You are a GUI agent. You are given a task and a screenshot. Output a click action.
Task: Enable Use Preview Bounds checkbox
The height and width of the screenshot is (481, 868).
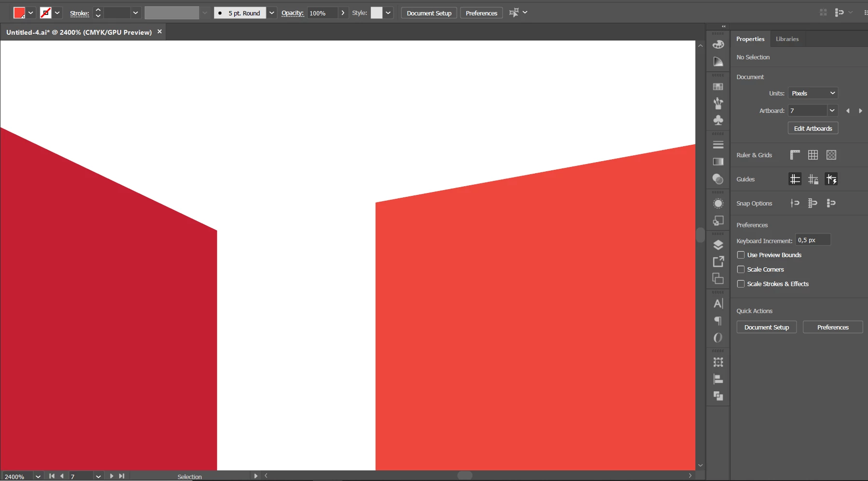tap(741, 255)
